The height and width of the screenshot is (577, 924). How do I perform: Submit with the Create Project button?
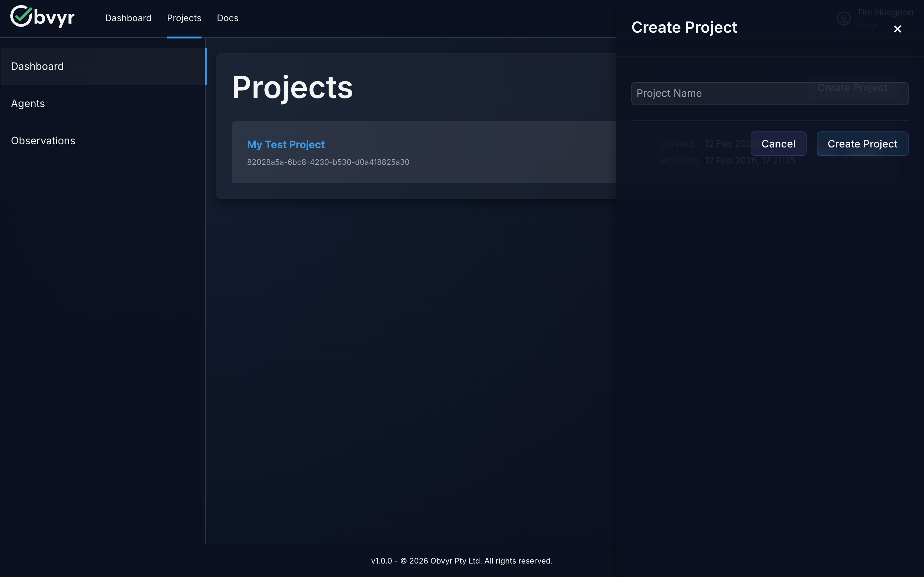click(x=862, y=144)
